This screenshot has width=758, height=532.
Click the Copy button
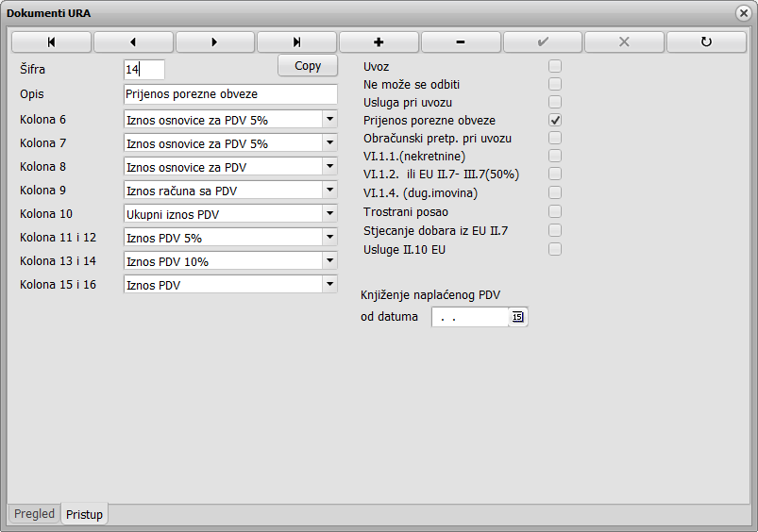pyautogui.click(x=308, y=66)
